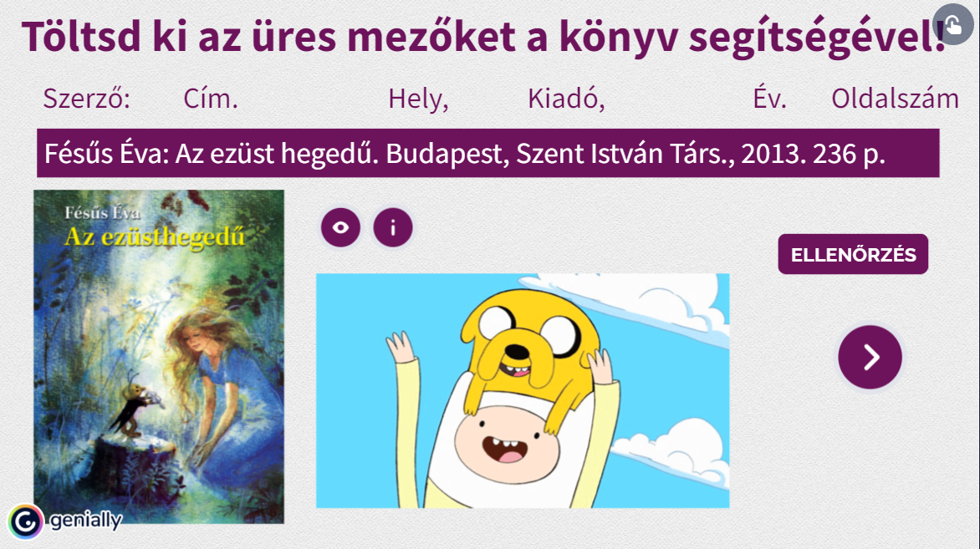Image resolution: width=980 pixels, height=549 pixels.
Task: Go to next page with arrow button
Action: [x=870, y=358]
